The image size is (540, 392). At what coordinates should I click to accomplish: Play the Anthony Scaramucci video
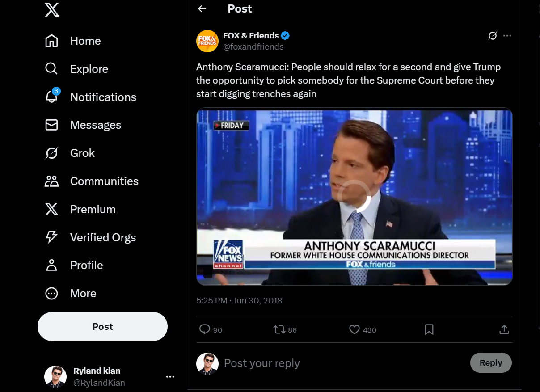(354, 197)
